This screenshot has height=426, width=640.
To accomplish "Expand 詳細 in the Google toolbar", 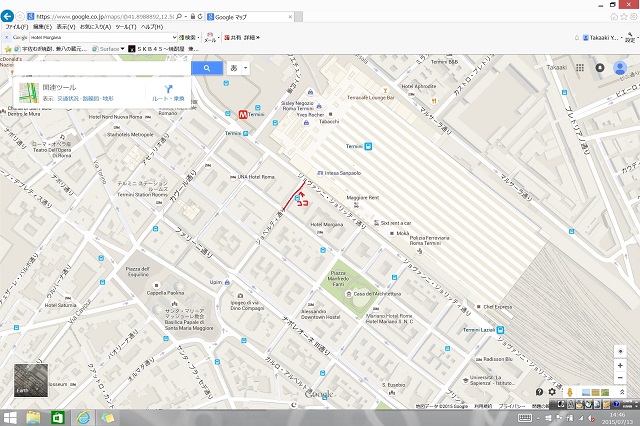I will click(251, 38).
